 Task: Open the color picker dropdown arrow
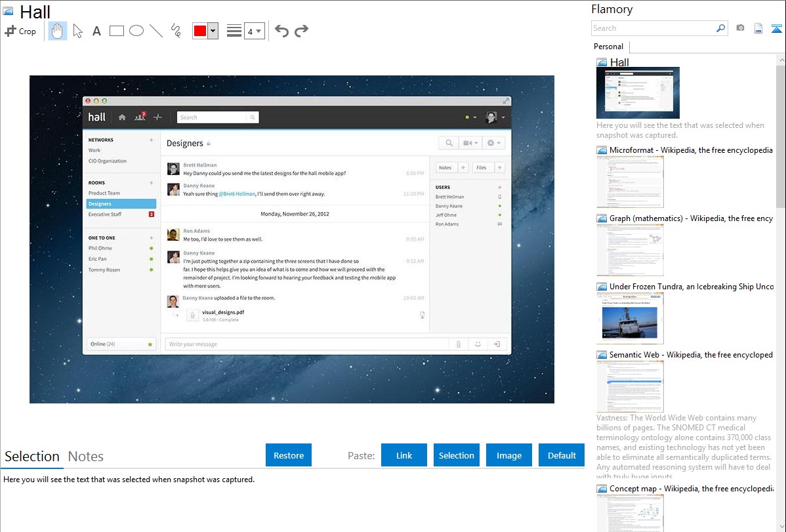(213, 31)
